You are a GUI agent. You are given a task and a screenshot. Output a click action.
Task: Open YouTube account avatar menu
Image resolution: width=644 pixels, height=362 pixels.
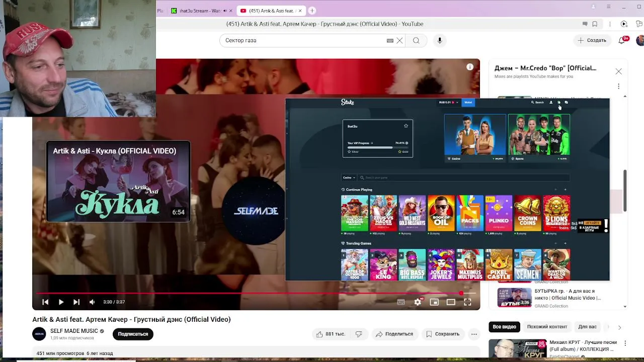pyautogui.click(x=640, y=40)
